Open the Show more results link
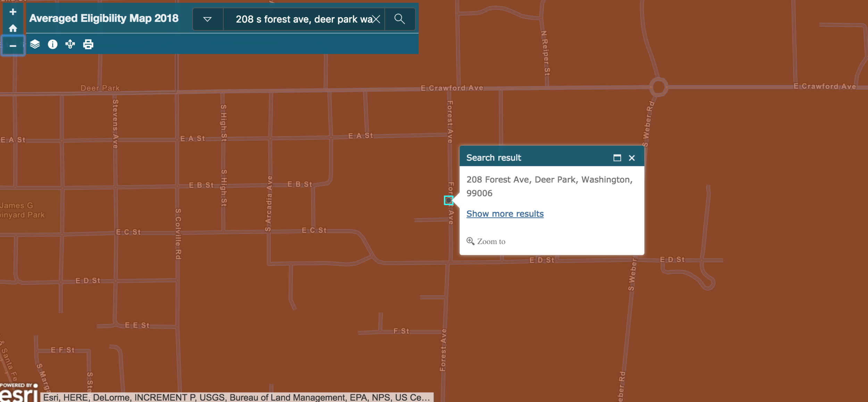Viewport: 868px width, 402px height. click(x=505, y=213)
